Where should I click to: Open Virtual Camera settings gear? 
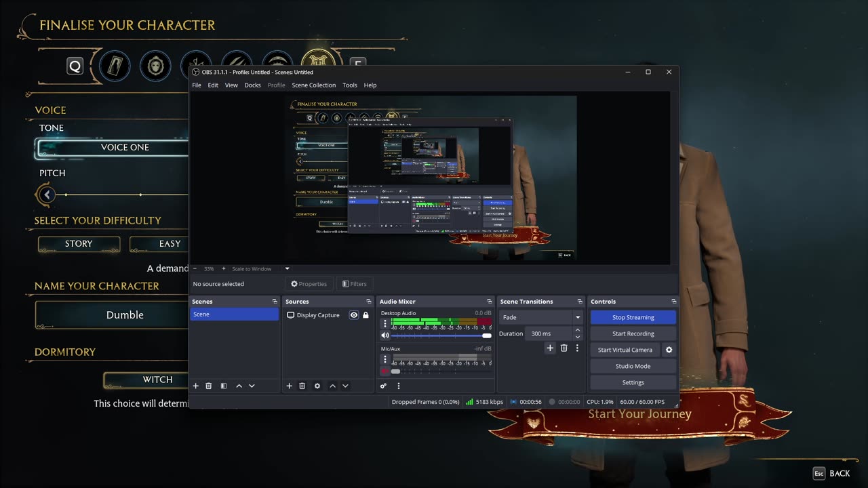669,350
